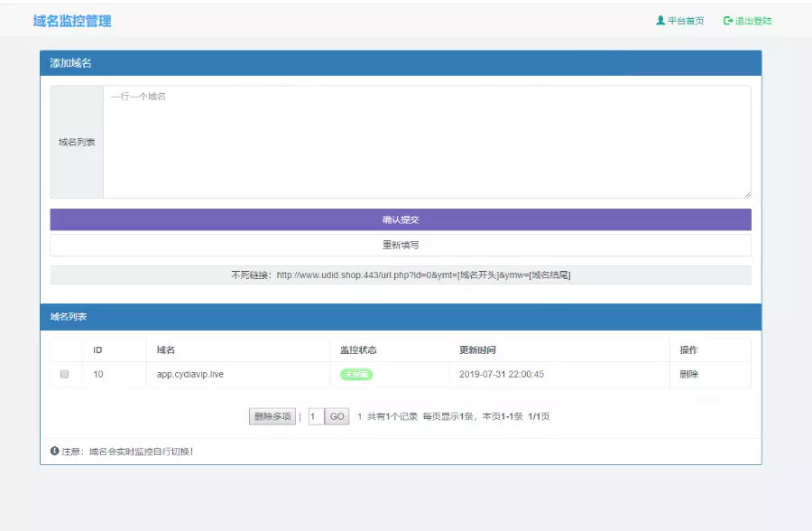
Task: Click the user icon beside 平台首页
Action: (660, 21)
